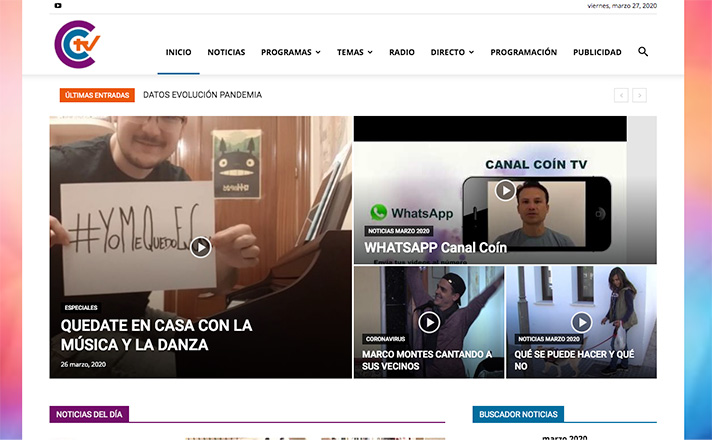The image size is (712, 440).
Task: Open the search magnifier icon
Action: click(643, 51)
